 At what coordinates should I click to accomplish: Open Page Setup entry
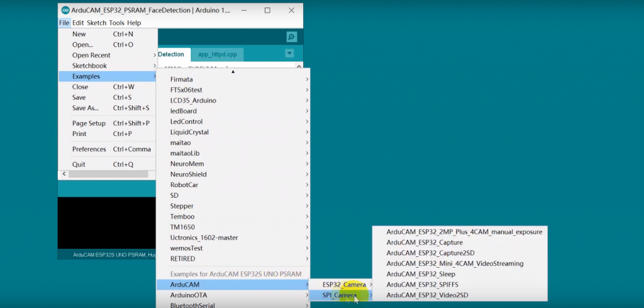point(108,123)
